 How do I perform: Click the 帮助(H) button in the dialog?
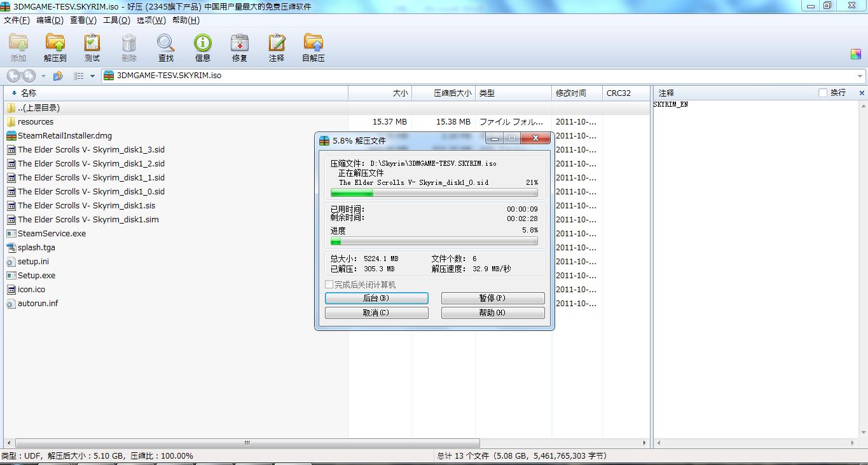coord(493,313)
